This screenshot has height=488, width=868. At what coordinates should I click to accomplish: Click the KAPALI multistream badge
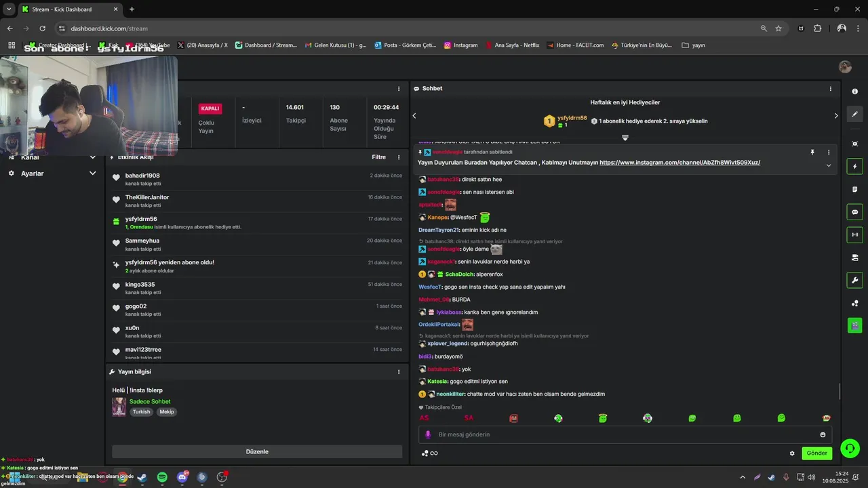click(x=210, y=108)
